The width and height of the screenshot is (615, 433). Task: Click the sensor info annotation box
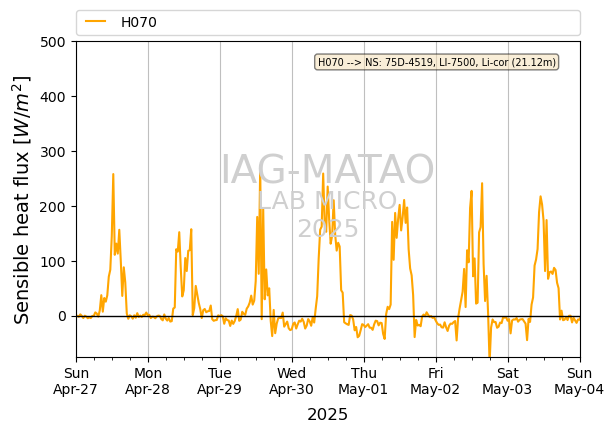point(437,62)
